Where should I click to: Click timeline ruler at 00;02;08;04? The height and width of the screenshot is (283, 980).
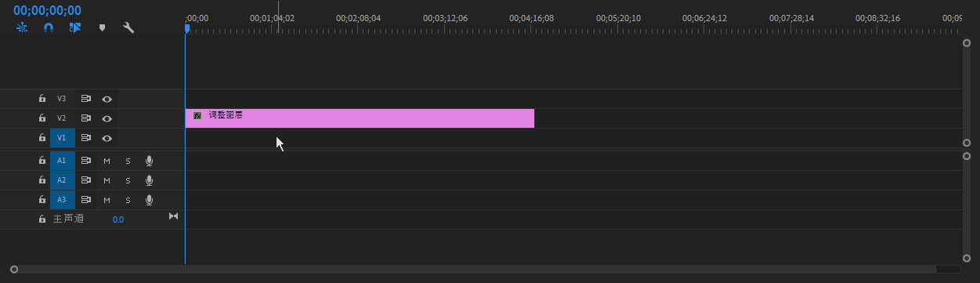358,17
